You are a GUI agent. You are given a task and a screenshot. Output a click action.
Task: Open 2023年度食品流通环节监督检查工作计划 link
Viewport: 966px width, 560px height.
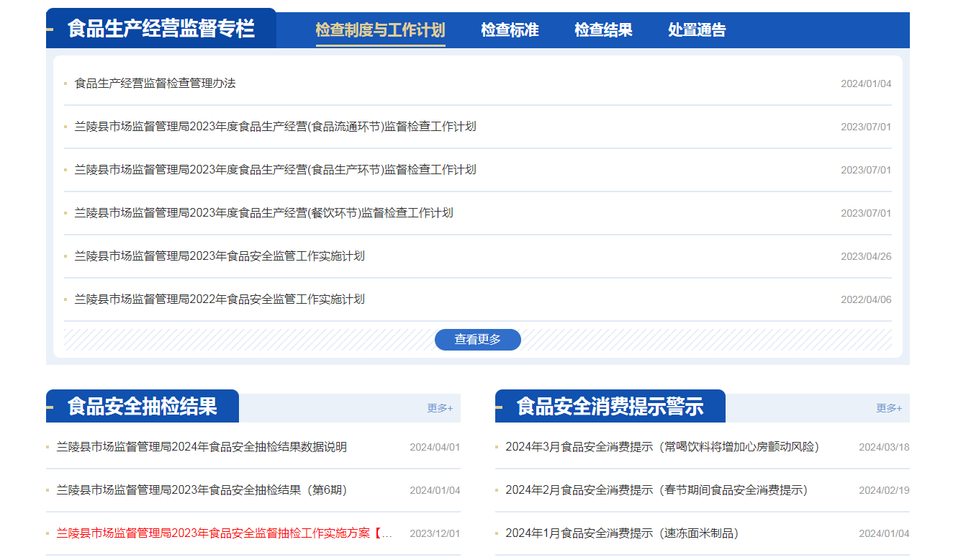(276, 127)
